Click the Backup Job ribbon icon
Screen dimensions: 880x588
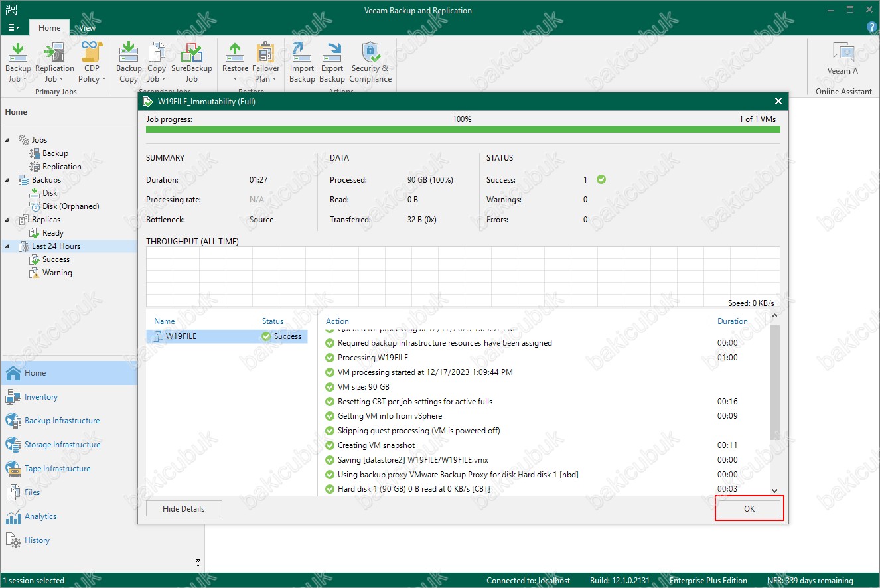point(18,62)
